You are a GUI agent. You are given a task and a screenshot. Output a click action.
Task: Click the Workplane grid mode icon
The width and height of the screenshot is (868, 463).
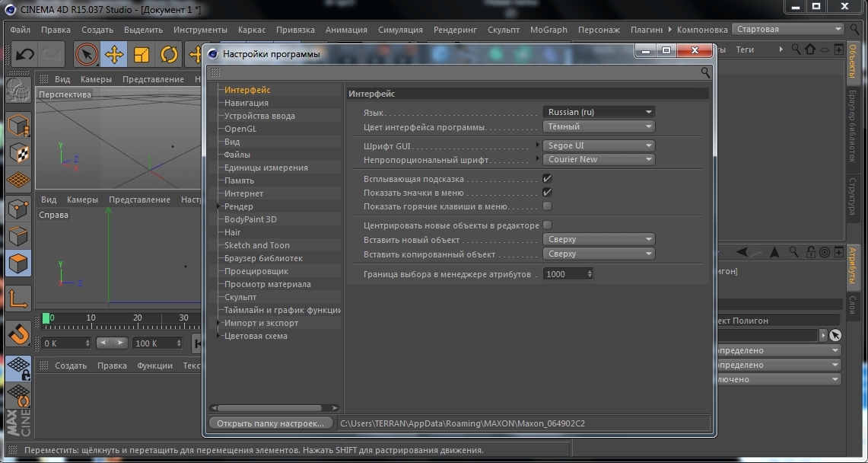click(x=18, y=180)
